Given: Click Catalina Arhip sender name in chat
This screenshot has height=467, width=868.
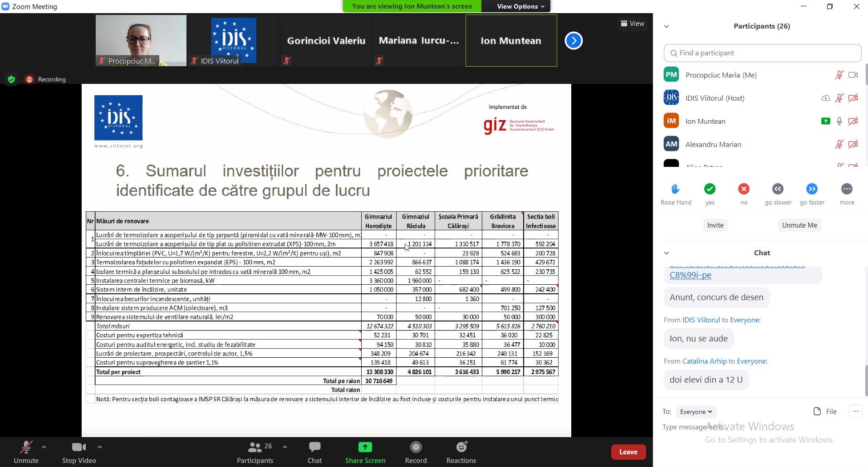Looking at the screenshot, I should [705, 361].
